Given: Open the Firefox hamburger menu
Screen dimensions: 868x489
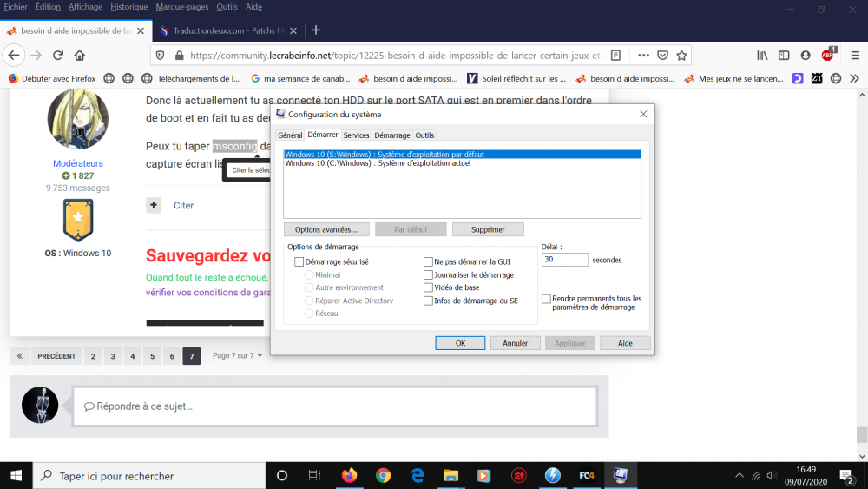Looking at the screenshot, I should click(x=855, y=56).
